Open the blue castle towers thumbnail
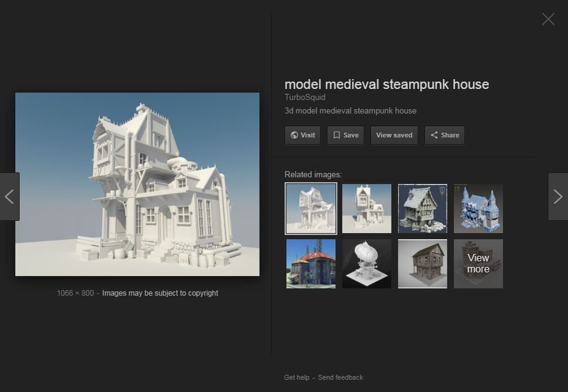The height and width of the screenshot is (392, 568). pos(478,209)
